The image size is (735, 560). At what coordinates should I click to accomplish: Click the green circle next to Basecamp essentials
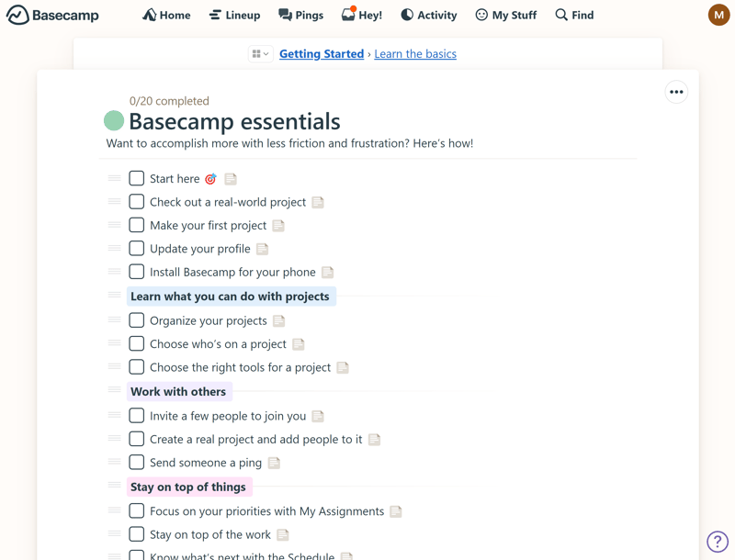point(114,120)
